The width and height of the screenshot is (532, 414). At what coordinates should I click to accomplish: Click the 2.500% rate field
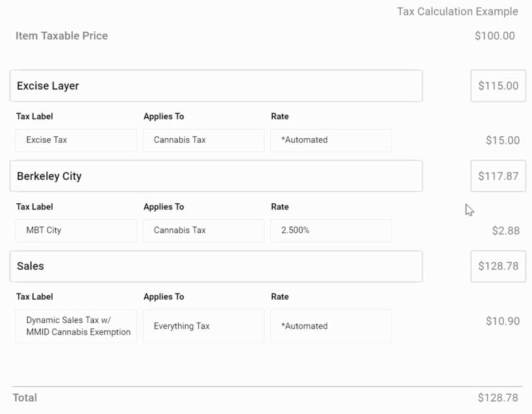[x=331, y=230]
